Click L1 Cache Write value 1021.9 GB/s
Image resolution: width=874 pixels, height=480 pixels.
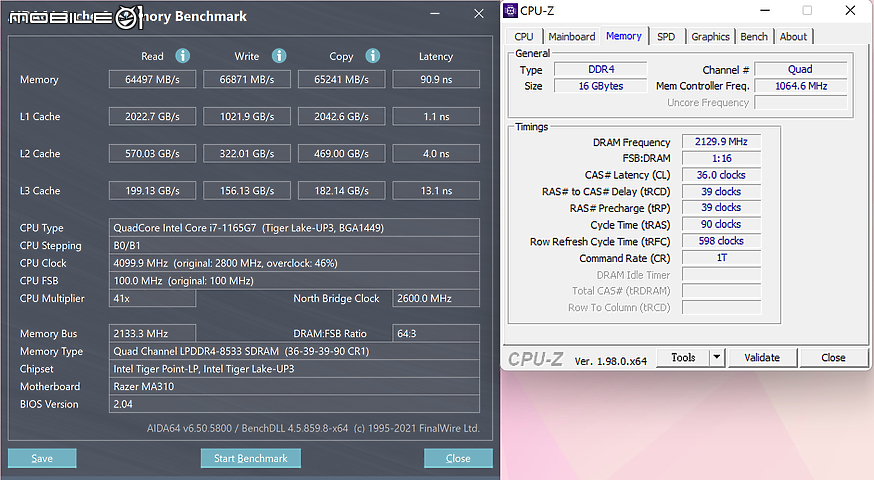point(247,117)
